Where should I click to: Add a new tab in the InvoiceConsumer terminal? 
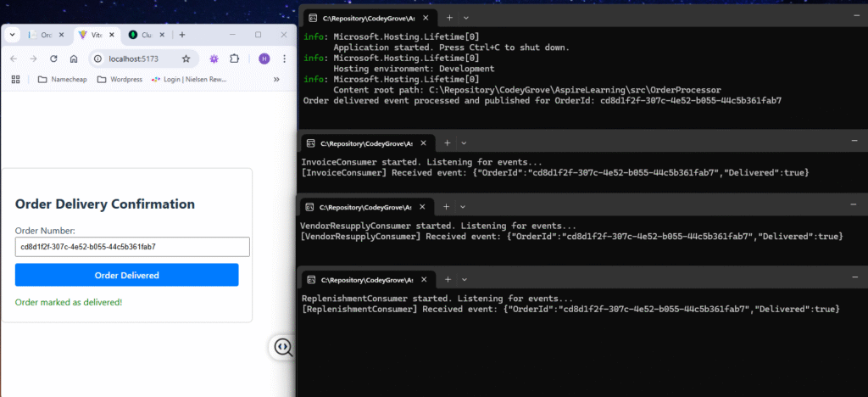point(447,143)
